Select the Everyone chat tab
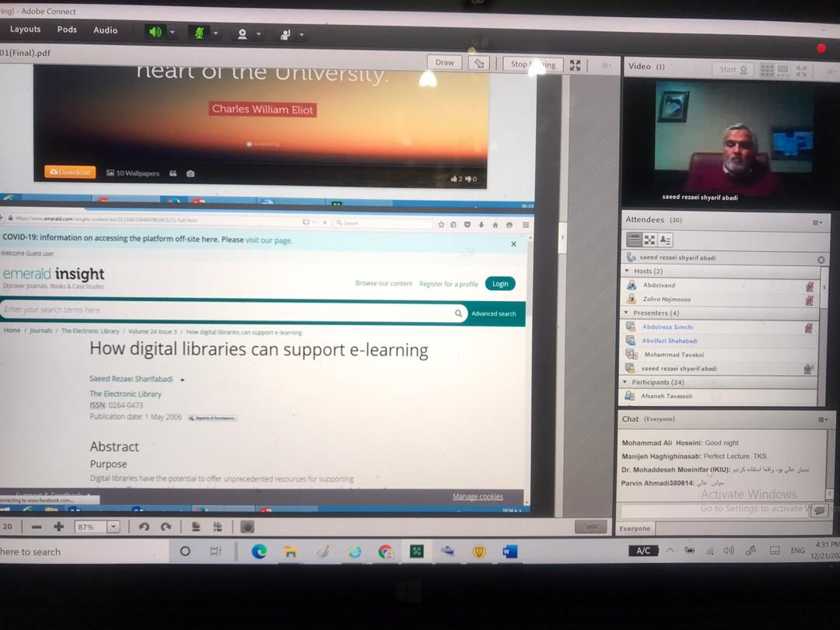Screen dimensions: 840x630 click(x=635, y=529)
